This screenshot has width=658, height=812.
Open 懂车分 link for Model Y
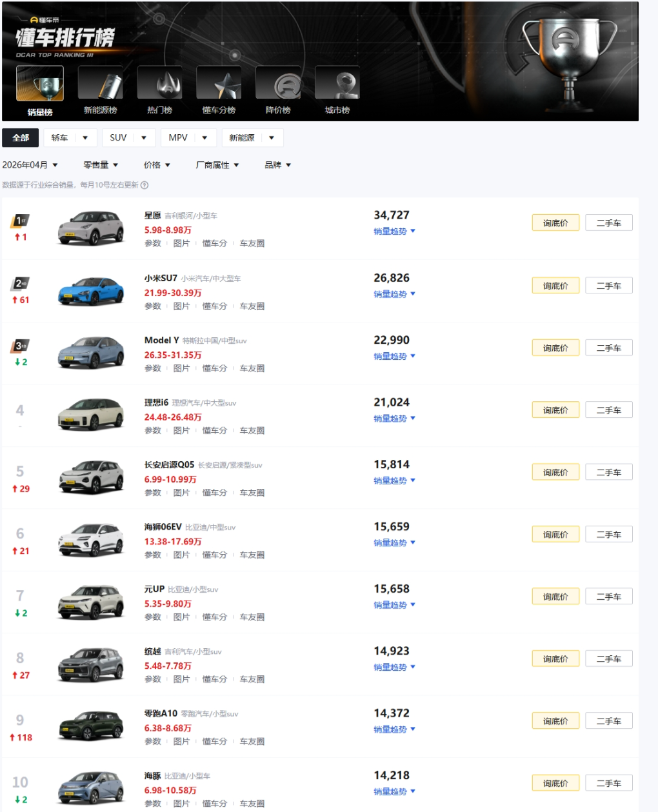click(215, 368)
